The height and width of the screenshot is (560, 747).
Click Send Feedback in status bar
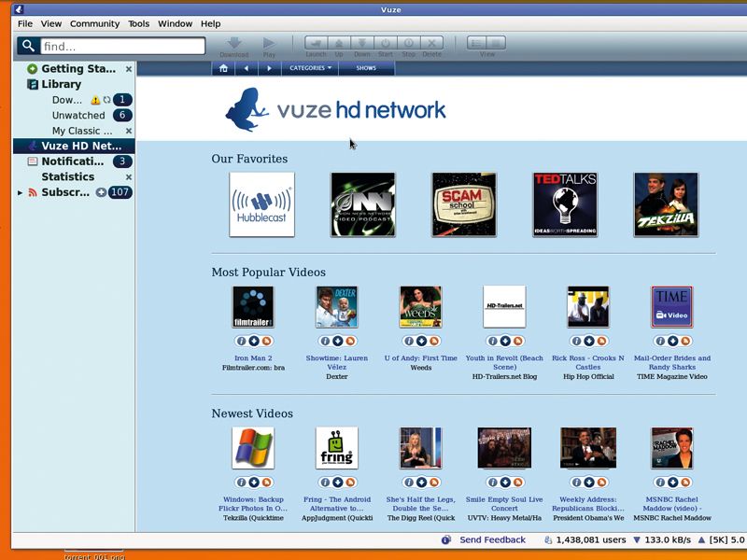492,540
